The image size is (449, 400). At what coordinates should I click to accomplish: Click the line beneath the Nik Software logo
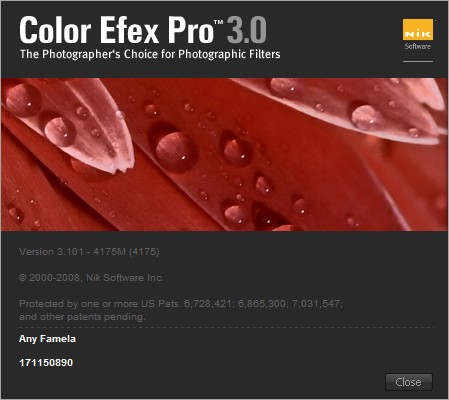[418, 61]
